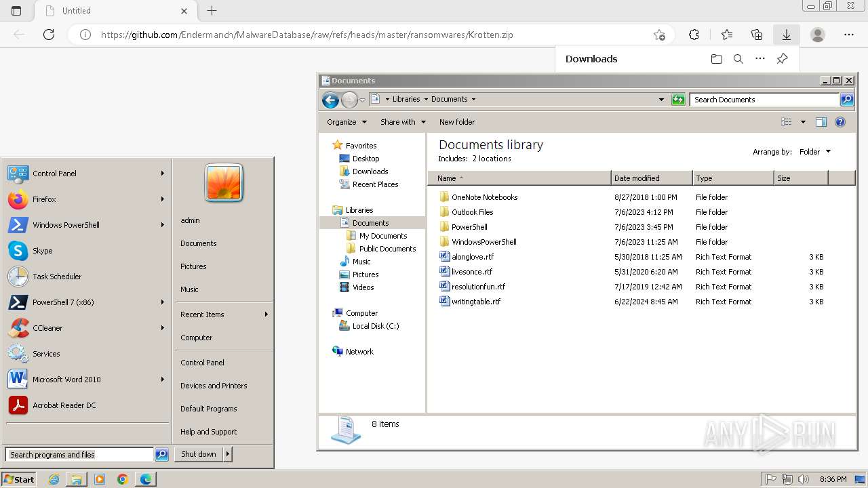Image resolution: width=868 pixels, height=488 pixels.
Task: Expand Recent Items submenu arrow
Action: pyautogui.click(x=266, y=314)
